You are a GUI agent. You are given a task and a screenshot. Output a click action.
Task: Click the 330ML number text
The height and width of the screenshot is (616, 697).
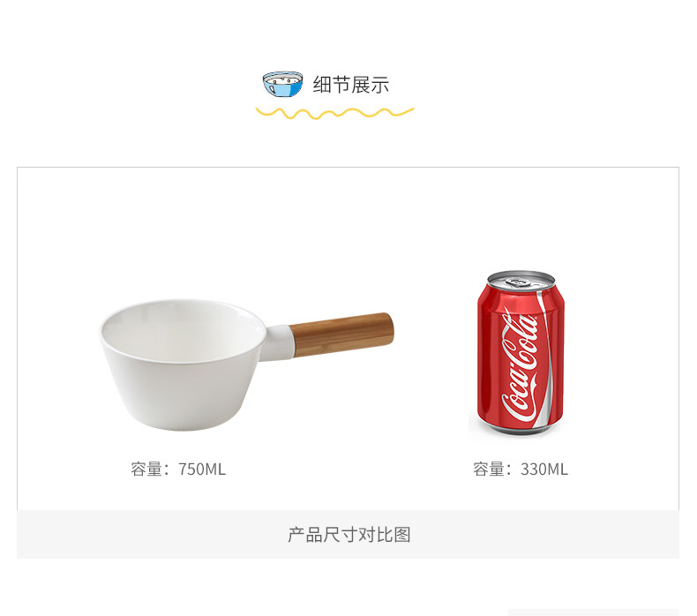tap(544, 470)
